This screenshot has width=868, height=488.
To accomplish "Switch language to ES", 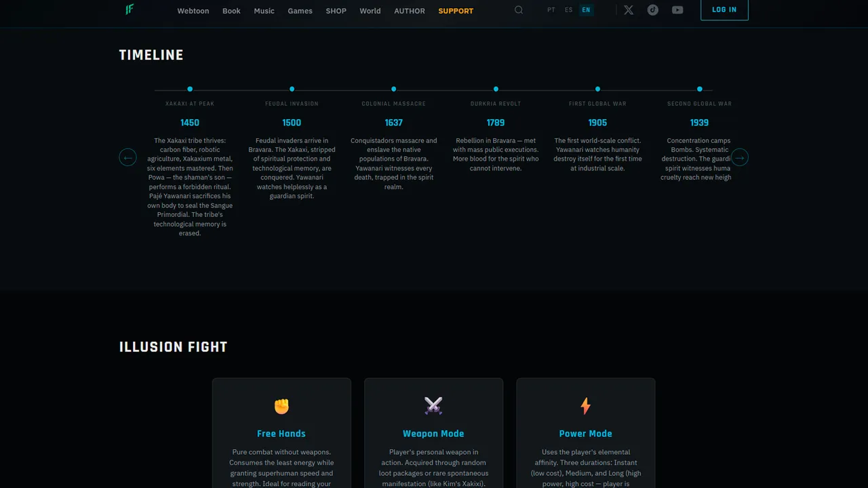I will pyautogui.click(x=569, y=10).
